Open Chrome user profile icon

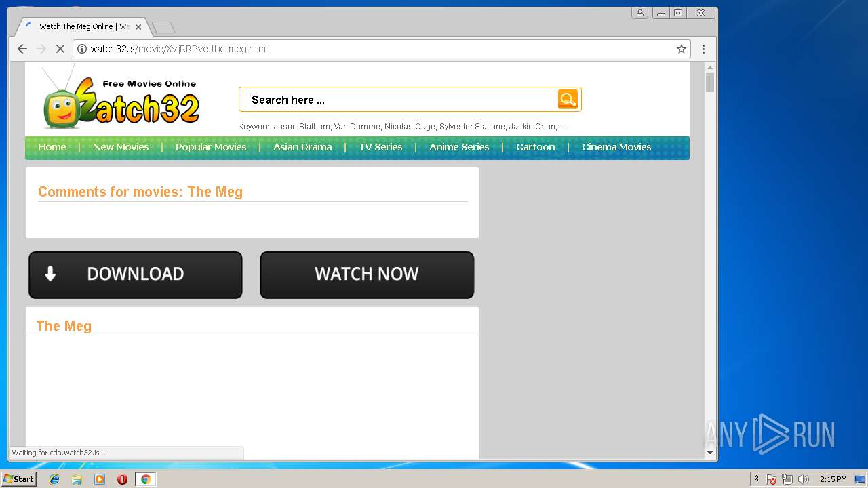639,13
